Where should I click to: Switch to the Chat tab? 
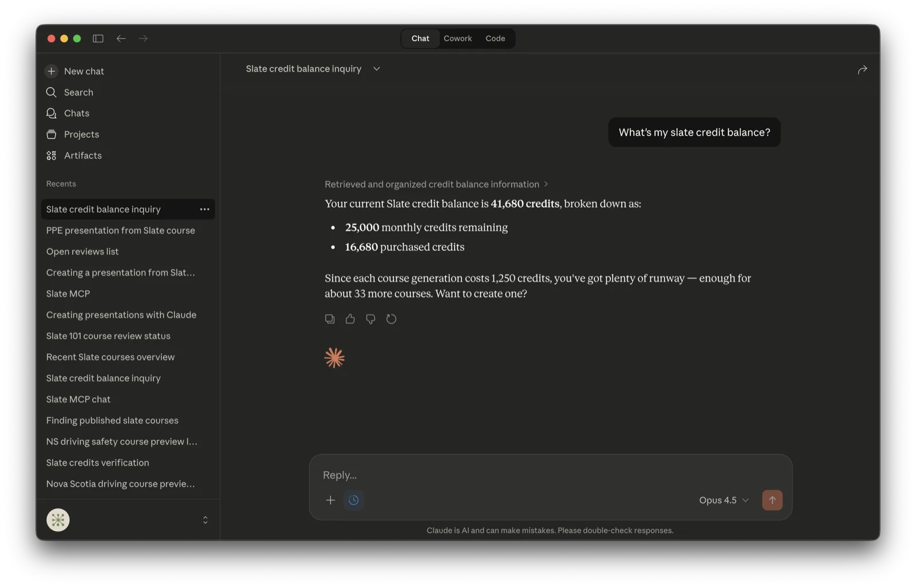point(420,38)
